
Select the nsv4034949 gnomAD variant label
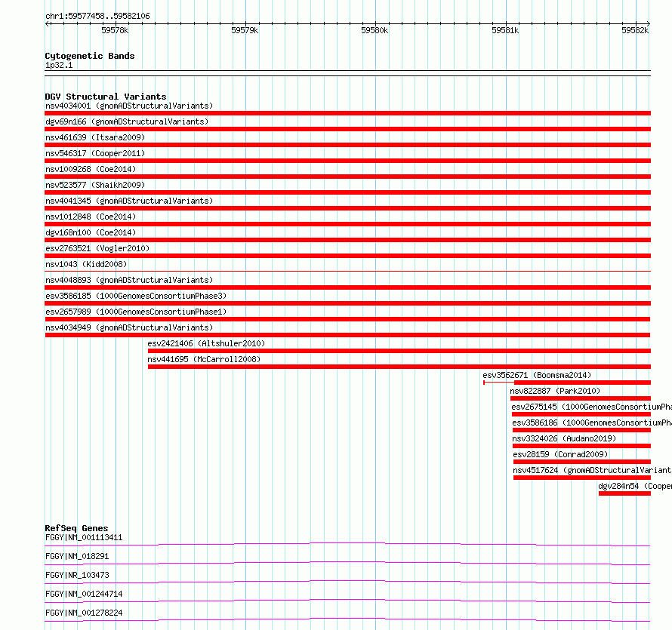[129, 327]
